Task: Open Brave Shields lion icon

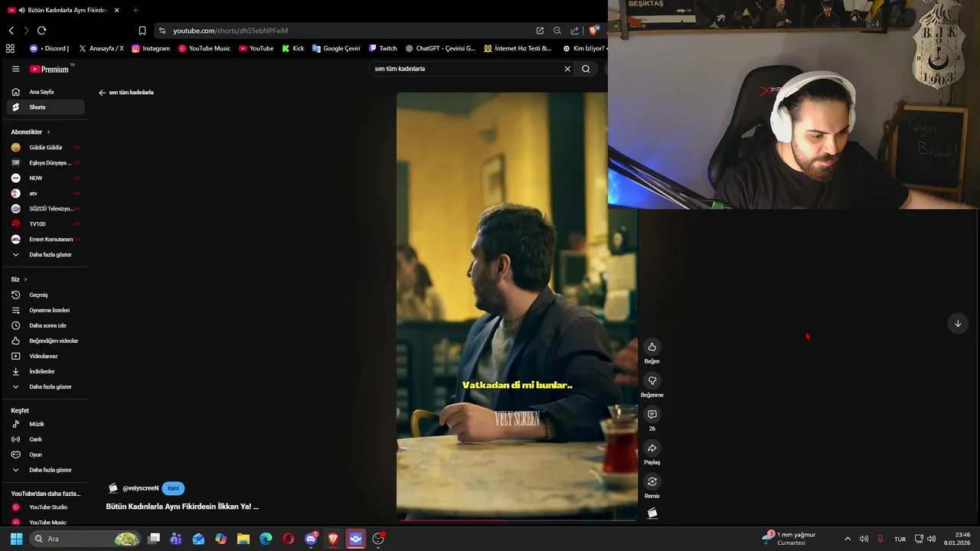Action: point(593,31)
